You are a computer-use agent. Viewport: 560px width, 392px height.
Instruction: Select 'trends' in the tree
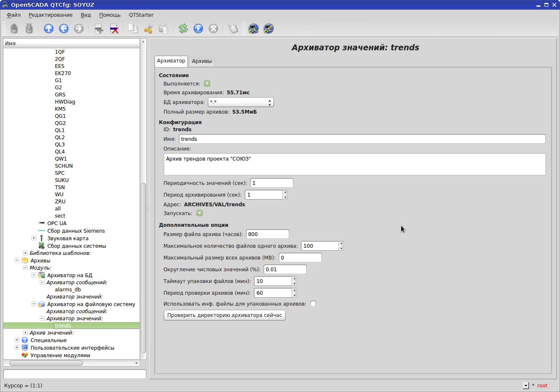[x=63, y=325]
